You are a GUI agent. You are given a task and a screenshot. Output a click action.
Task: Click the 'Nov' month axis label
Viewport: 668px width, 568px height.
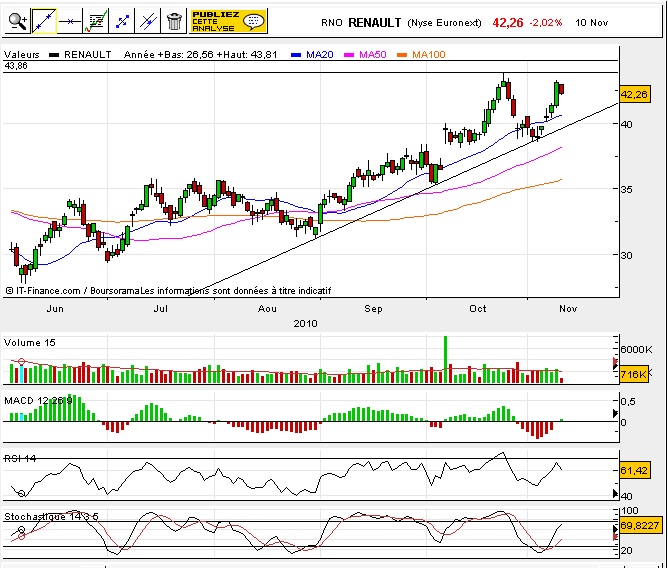568,309
